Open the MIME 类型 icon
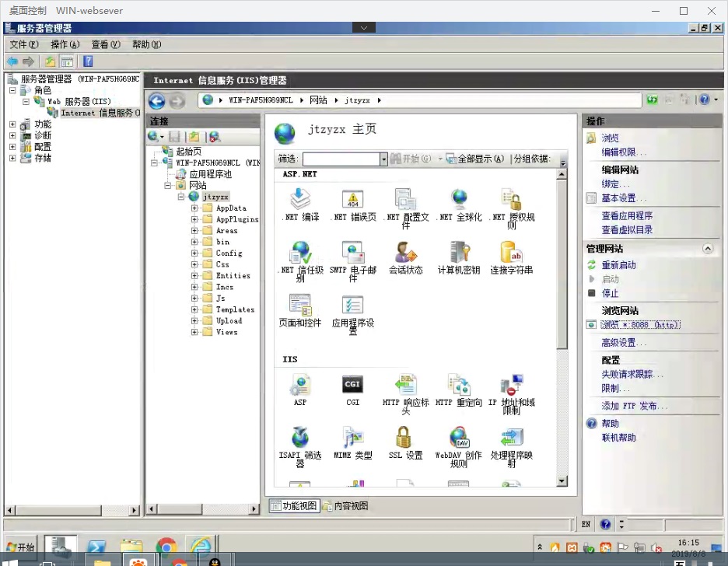 coord(352,438)
